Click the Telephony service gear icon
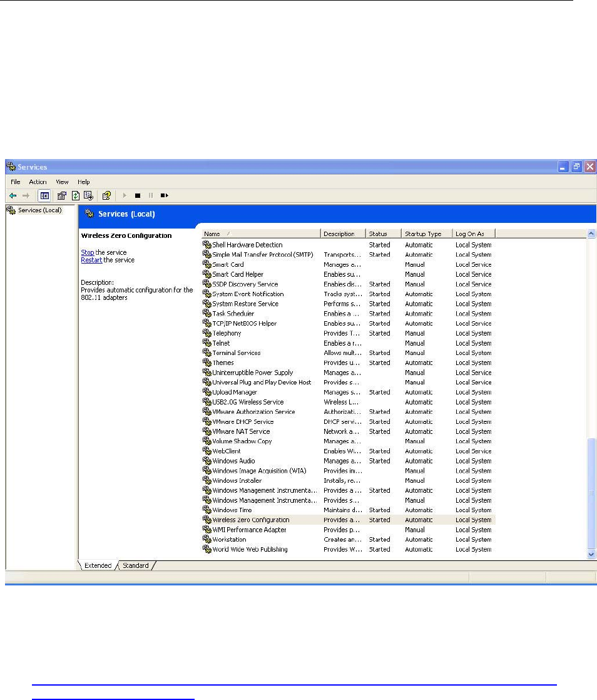The height and width of the screenshot is (700, 597). (207, 333)
